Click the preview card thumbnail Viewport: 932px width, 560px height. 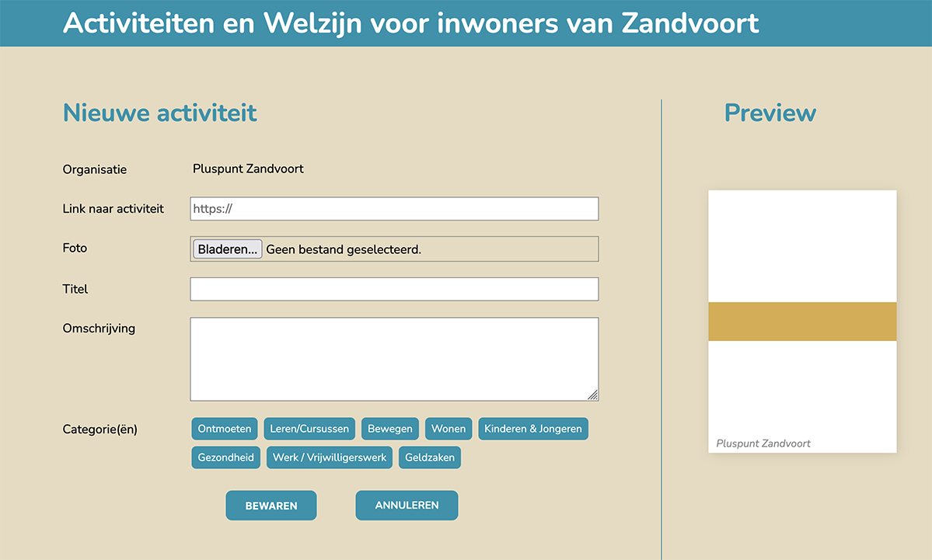pyautogui.click(x=802, y=322)
